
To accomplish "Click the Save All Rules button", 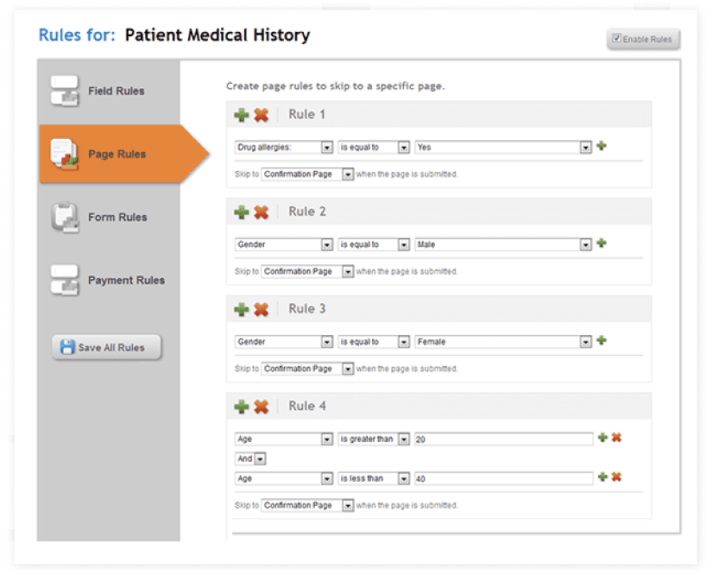I will [106, 347].
